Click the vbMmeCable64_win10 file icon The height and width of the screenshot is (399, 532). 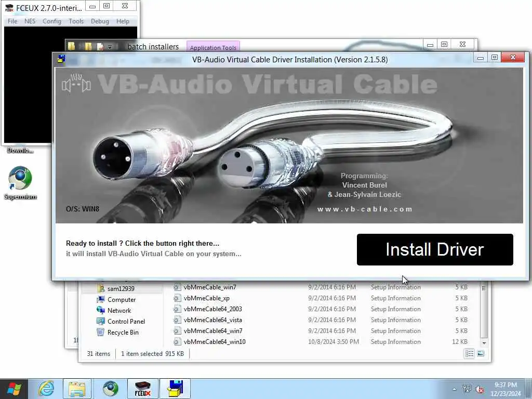(177, 342)
